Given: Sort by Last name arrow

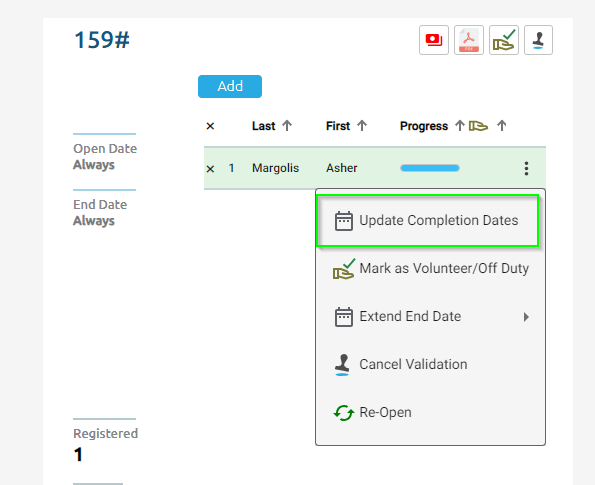Looking at the screenshot, I should tap(287, 126).
